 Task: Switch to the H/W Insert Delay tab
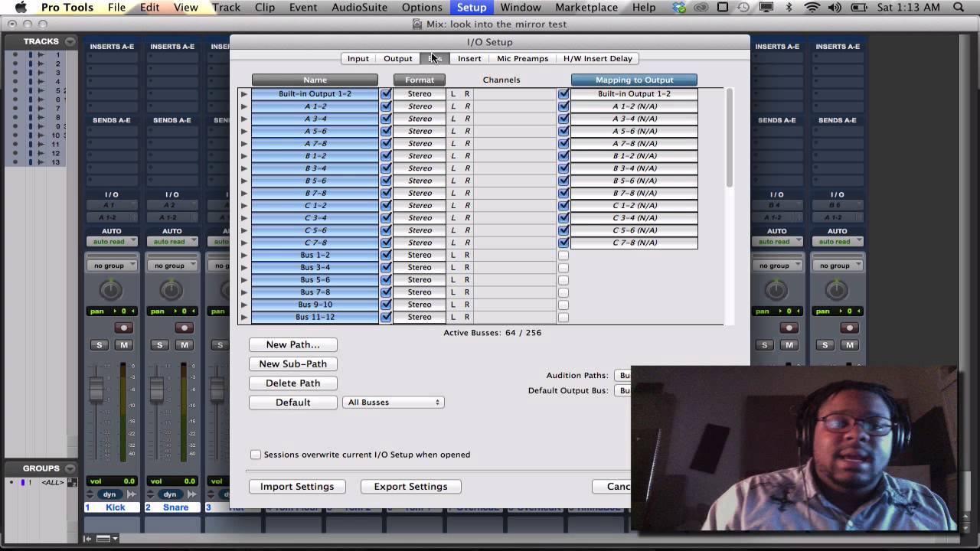click(598, 58)
